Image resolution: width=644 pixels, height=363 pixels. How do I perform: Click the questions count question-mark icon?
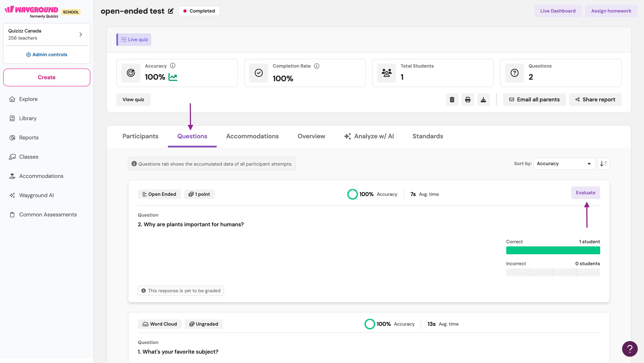(x=514, y=73)
